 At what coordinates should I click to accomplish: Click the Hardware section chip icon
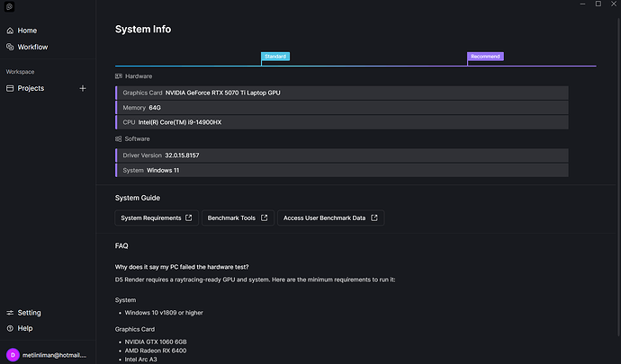[119, 77]
